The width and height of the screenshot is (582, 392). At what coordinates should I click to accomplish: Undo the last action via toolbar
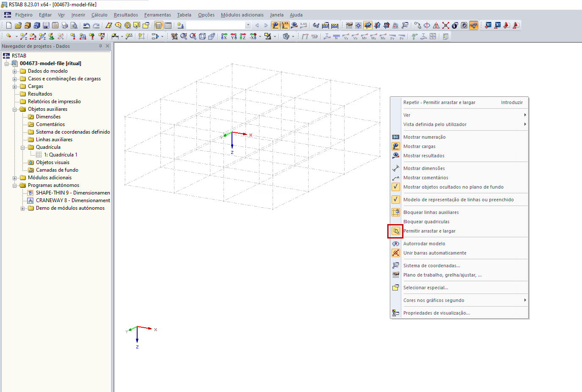(86, 25)
